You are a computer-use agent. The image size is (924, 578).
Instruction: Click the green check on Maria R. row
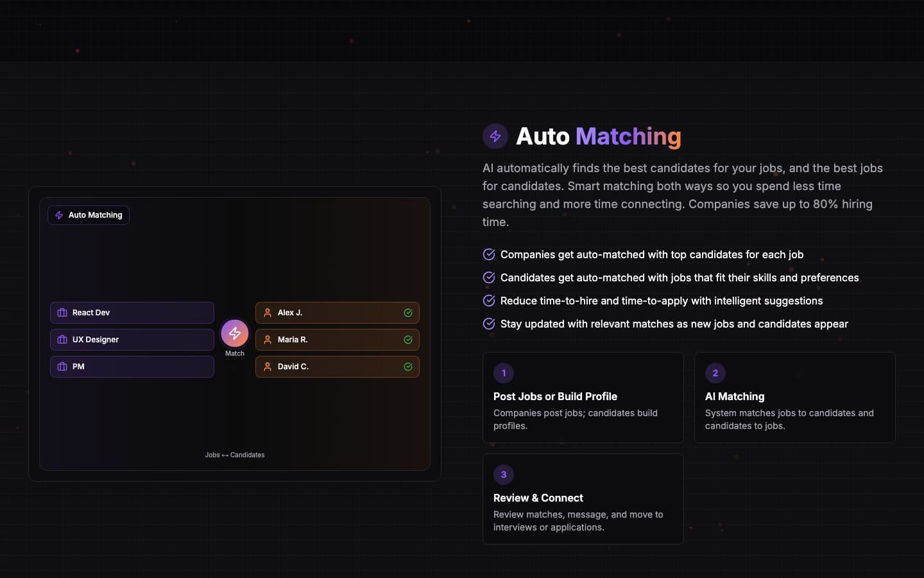pyautogui.click(x=408, y=340)
